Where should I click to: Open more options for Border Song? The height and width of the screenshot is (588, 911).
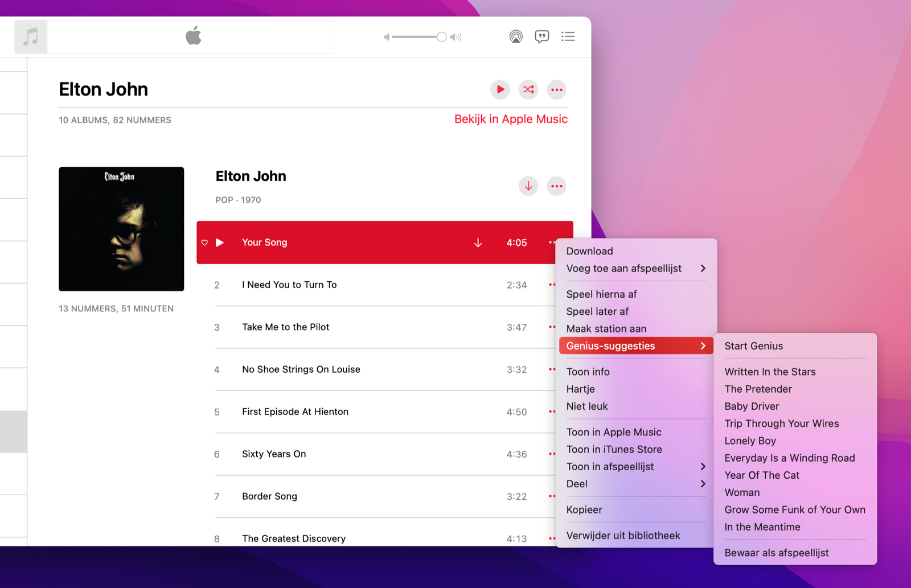pos(552,496)
